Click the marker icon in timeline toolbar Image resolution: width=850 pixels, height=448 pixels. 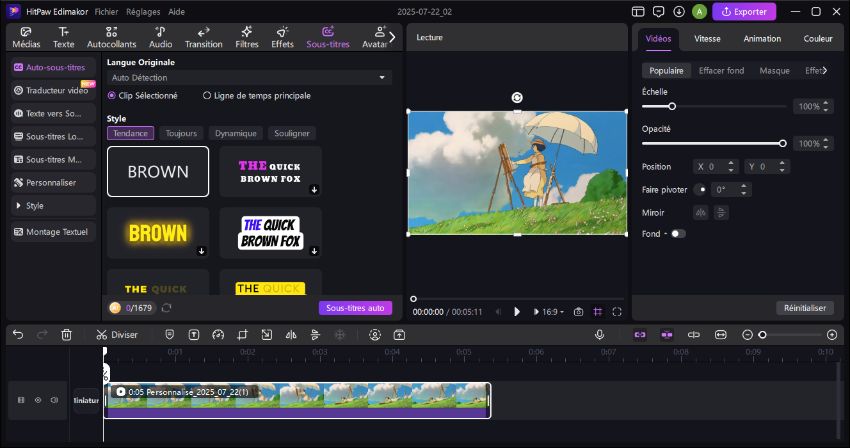click(x=170, y=335)
